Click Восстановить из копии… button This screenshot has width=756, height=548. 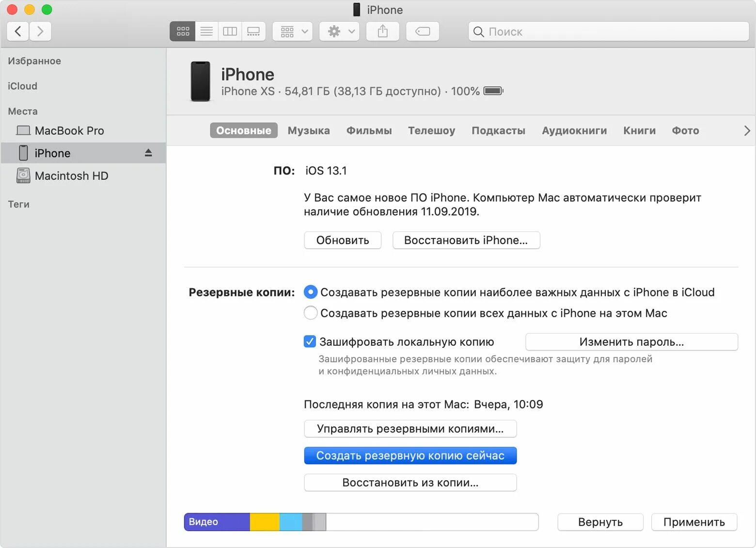click(410, 483)
